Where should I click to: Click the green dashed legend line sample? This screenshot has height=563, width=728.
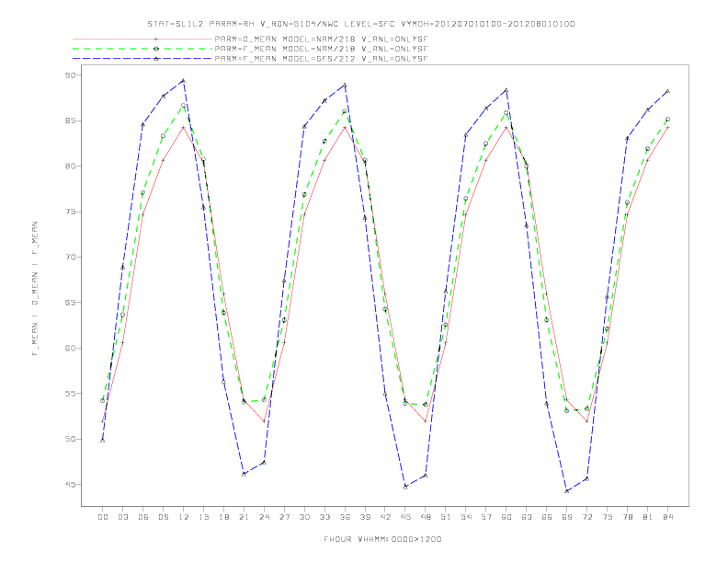pos(142,49)
